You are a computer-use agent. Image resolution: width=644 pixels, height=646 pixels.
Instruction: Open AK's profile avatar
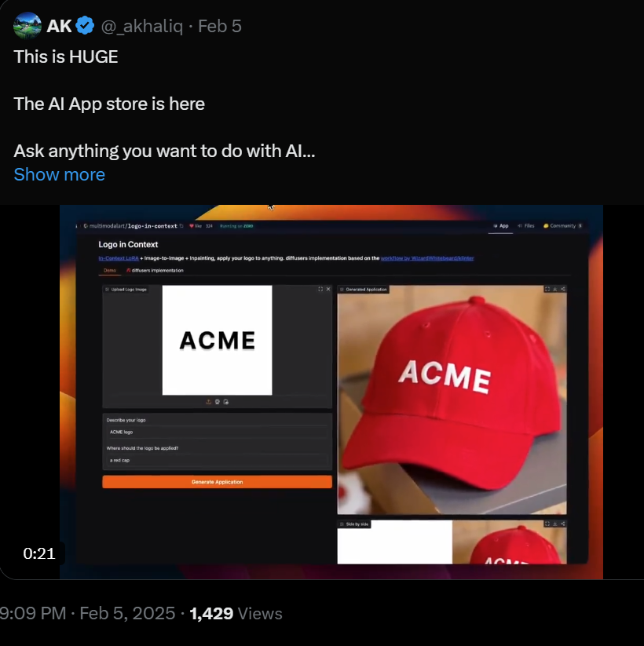click(x=27, y=26)
